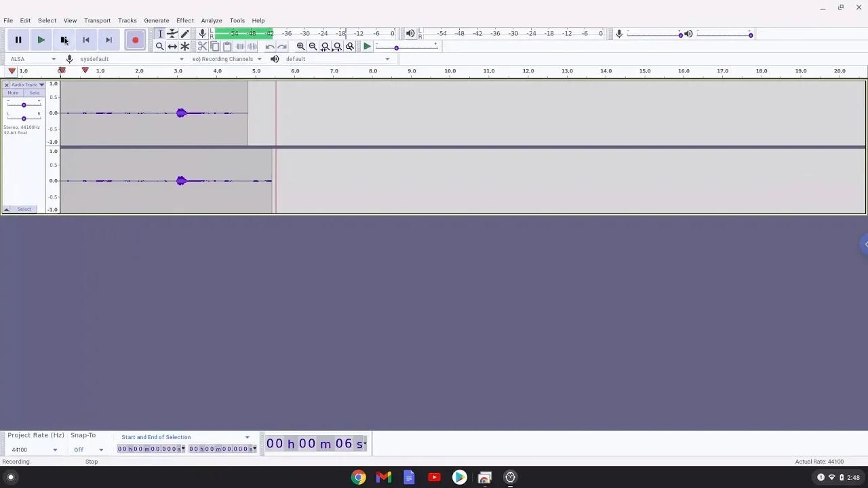Image resolution: width=868 pixels, height=488 pixels.
Task: Select the Envelope tool
Action: [x=172, y=33]
